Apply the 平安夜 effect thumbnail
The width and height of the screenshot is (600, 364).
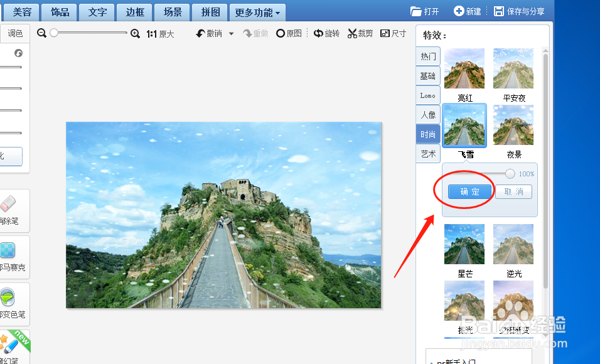513,68
